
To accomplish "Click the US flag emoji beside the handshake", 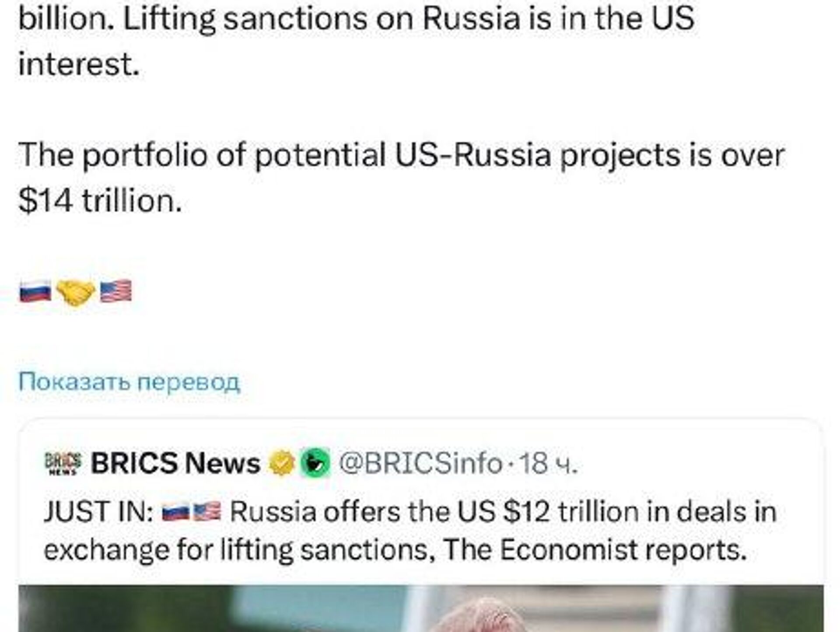I will pyautogui.click(x=116, y=292).
